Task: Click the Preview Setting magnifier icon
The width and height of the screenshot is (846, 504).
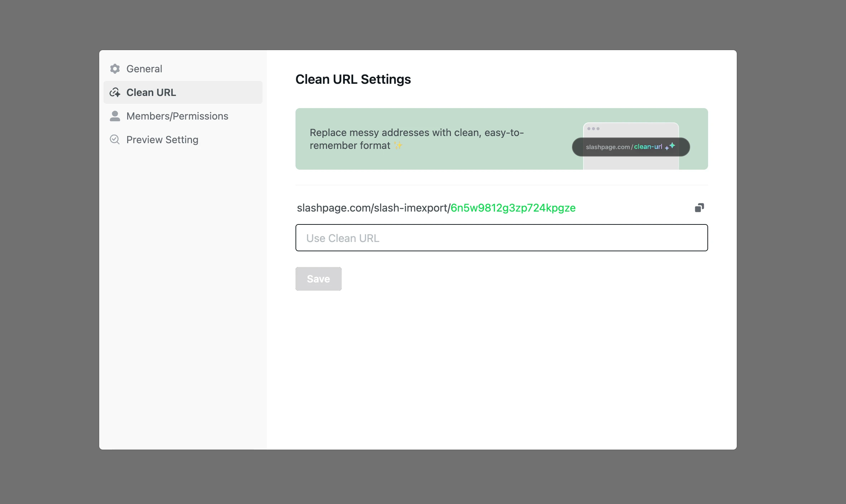Action: tap(115, 140)
